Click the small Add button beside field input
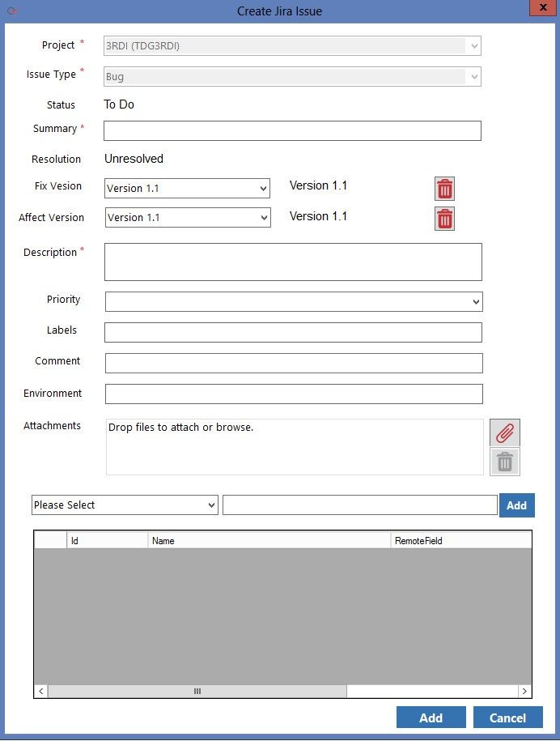This screenshot has width=560, height=741. pyautogui.click(x=516, y=505)
